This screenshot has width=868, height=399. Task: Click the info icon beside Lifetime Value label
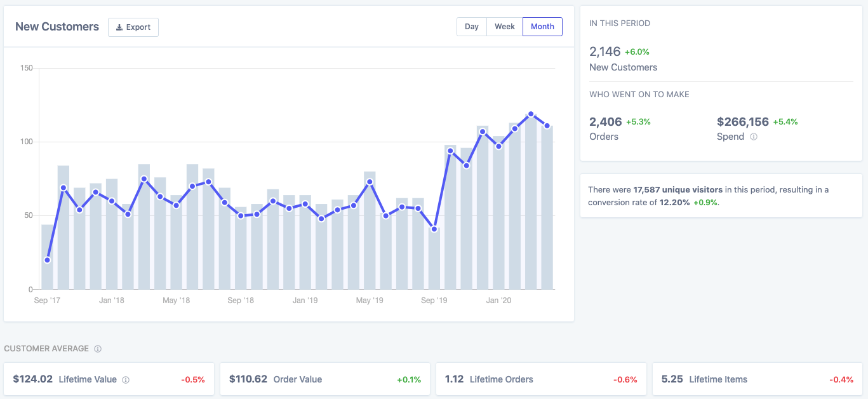click(x=126, y=380)
